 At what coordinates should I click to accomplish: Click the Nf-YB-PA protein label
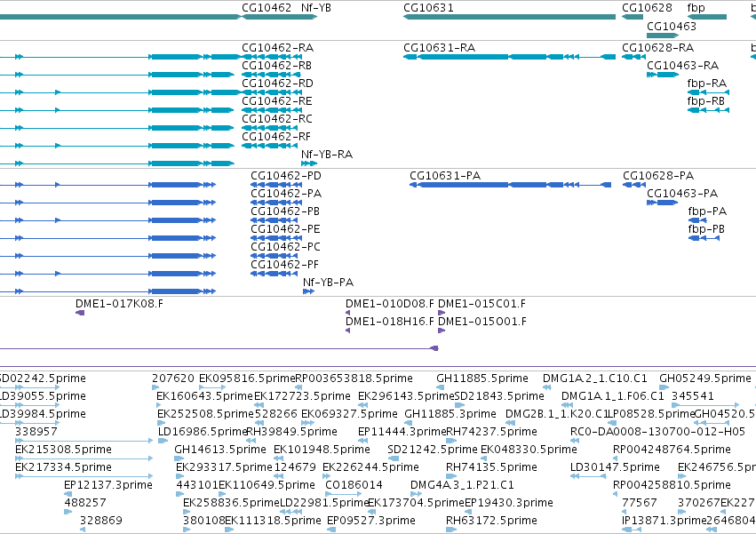tap(329, 283)
